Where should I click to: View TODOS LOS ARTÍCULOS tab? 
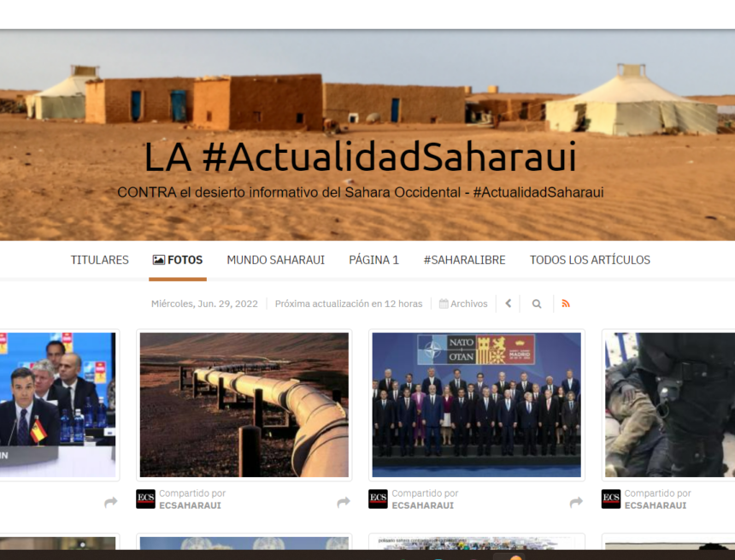(x=590, y=260)
